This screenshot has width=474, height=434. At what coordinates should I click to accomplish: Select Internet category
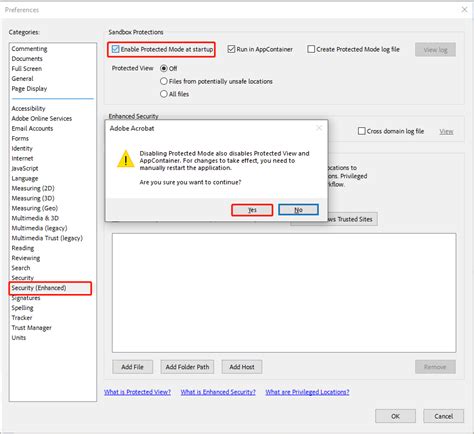coord(22,158)
